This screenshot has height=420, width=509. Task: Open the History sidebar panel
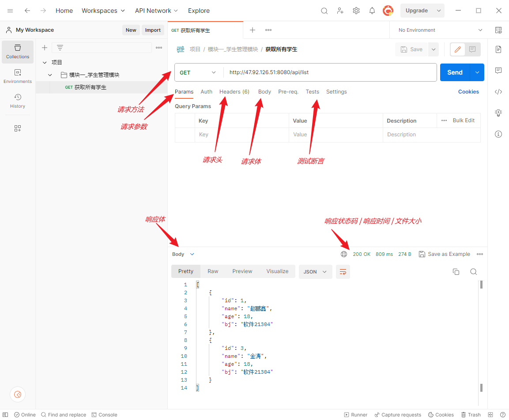point(18,101)
